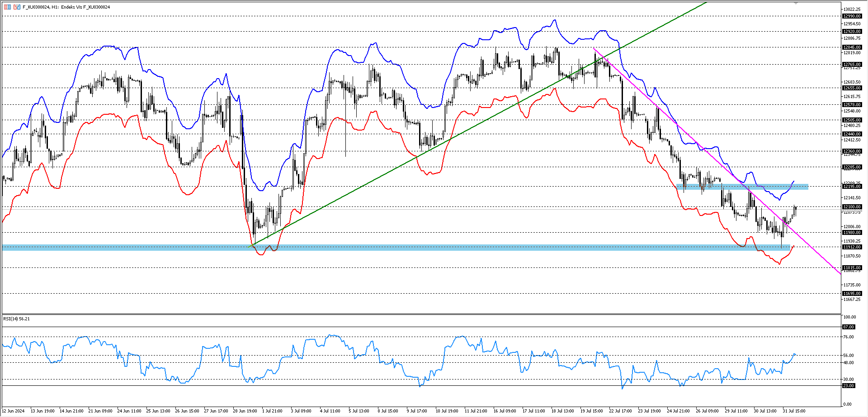This screenshot has height=417, width=868.
Task: Click the RSI 87.00 level label
Action: tap(849, 327)
